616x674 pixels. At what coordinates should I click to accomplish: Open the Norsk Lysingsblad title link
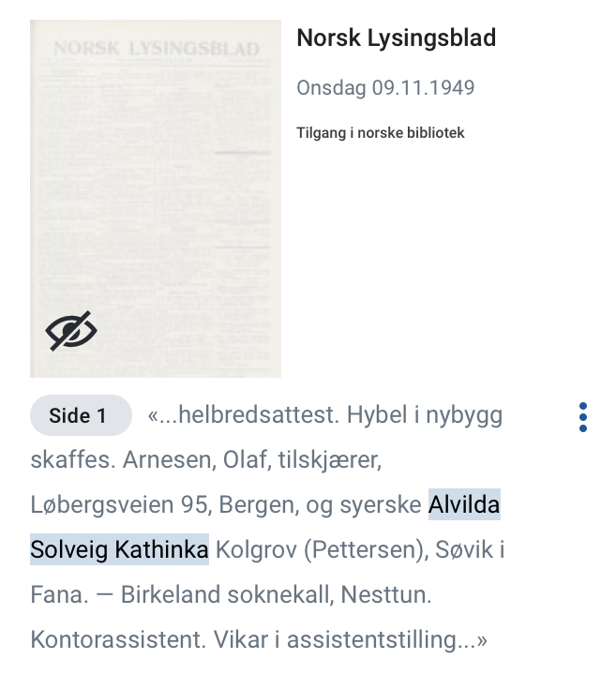tap(397, 37)
